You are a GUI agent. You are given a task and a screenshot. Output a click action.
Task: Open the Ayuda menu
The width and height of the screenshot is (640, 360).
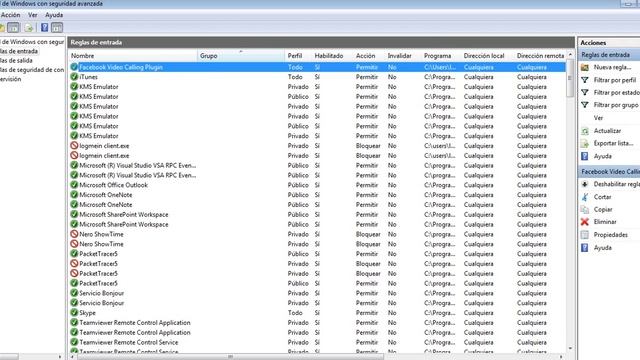tap(54, 15)
